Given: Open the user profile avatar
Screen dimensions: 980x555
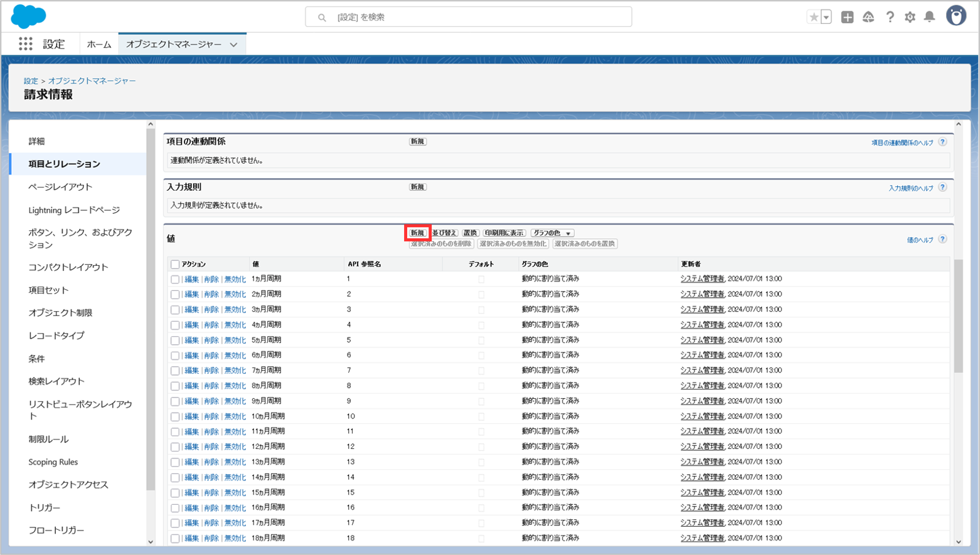Looking at the screenshot, I should point(956,16).
